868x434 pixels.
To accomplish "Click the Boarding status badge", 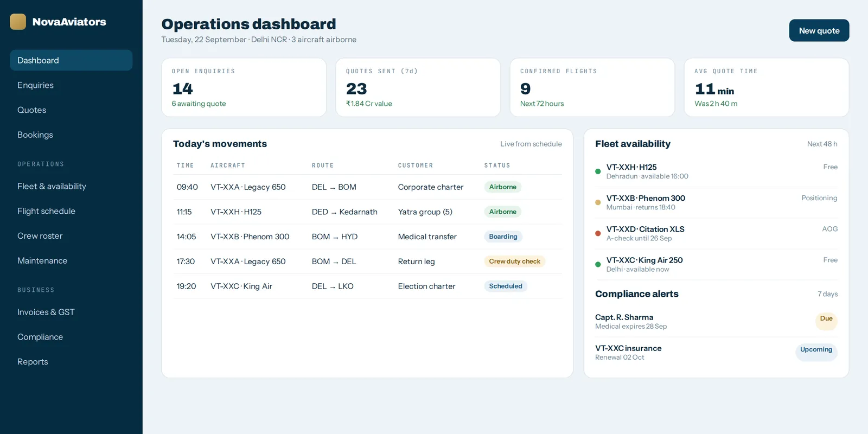I will tap(503, 237).
